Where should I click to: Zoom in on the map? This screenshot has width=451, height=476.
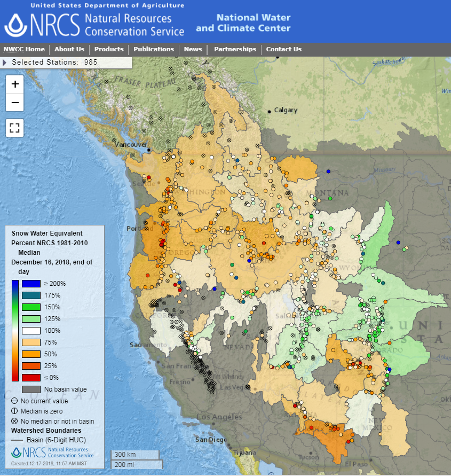[x=15, y=84]
